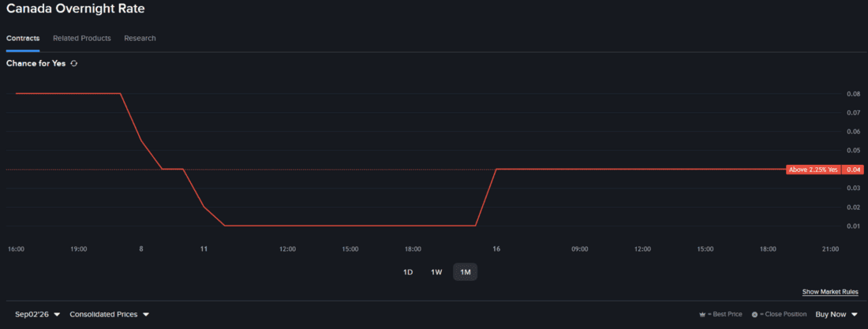Viewport: 868px width, 329px height.
Task: Open the Research tab
Action: [140, 38]
